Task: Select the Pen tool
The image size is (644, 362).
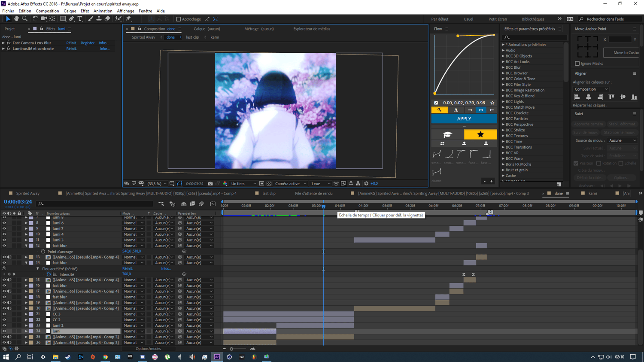Action: click(x=71, y=19)
